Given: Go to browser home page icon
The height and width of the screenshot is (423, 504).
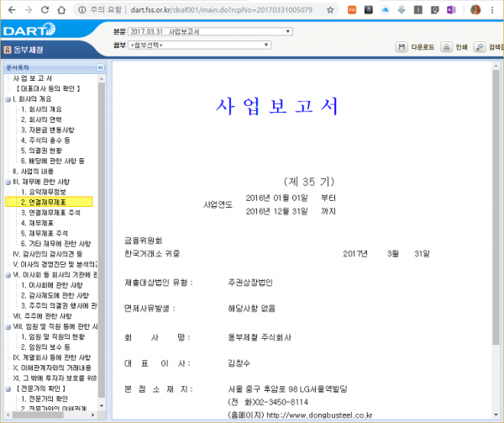Looking at the screenshot, I should click(61, 10).
